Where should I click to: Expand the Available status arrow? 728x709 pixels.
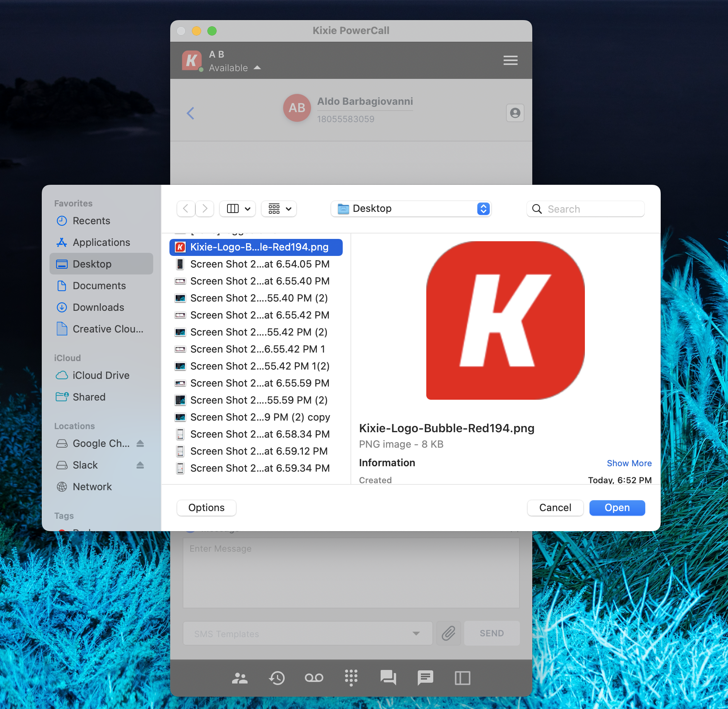[x=257, y=68]
